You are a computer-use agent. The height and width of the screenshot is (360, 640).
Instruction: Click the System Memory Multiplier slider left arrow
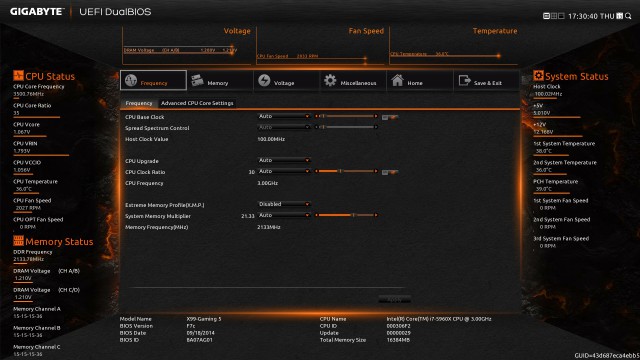(x=316, y=215)
